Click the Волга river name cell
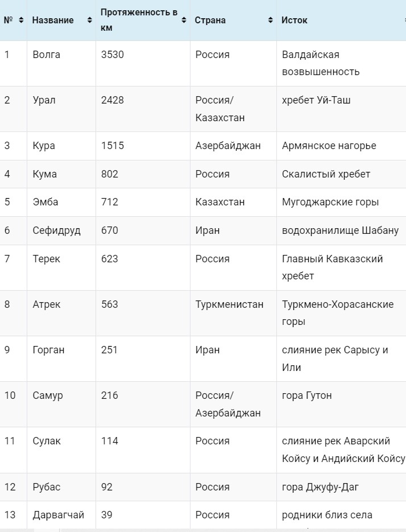 coord(47,55)
